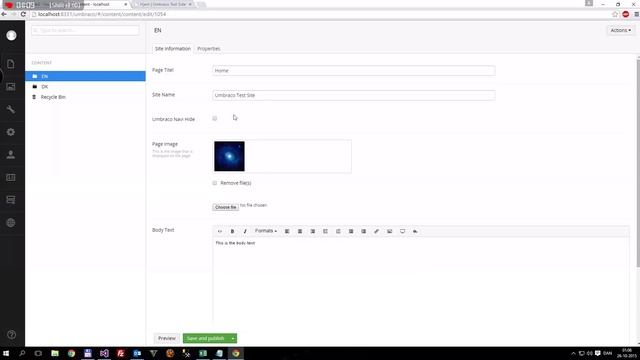Toggle the Umbraco Navi Hide checkbox
This screenshot has width=640, height=360.
(x=215, y=118)
